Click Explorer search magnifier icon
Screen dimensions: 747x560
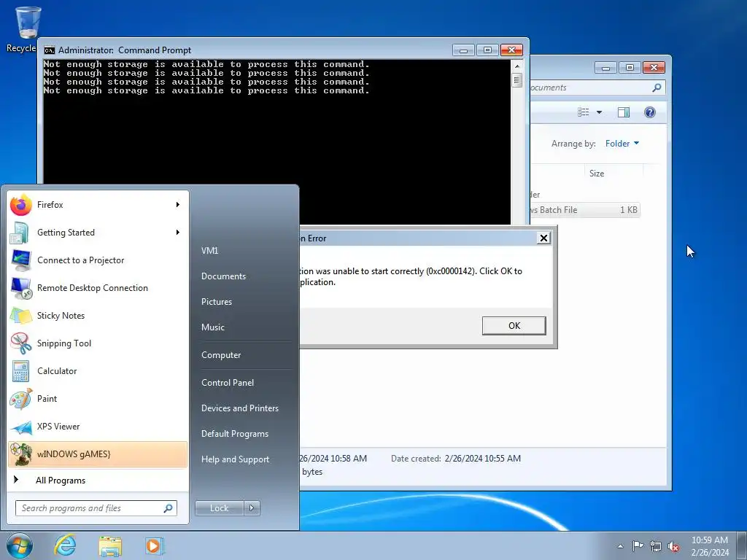click(x=657, y=87)
